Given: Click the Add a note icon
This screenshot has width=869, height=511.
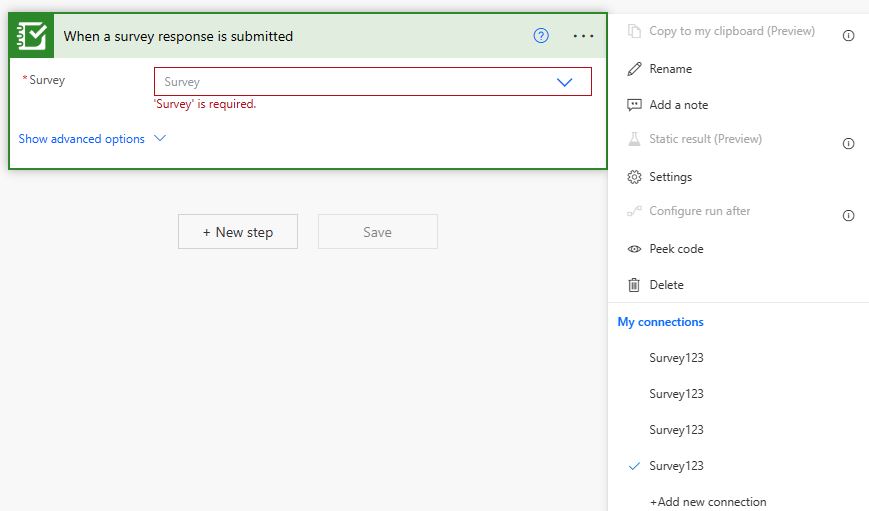Looking at the screenshot, I should [634, 105].
